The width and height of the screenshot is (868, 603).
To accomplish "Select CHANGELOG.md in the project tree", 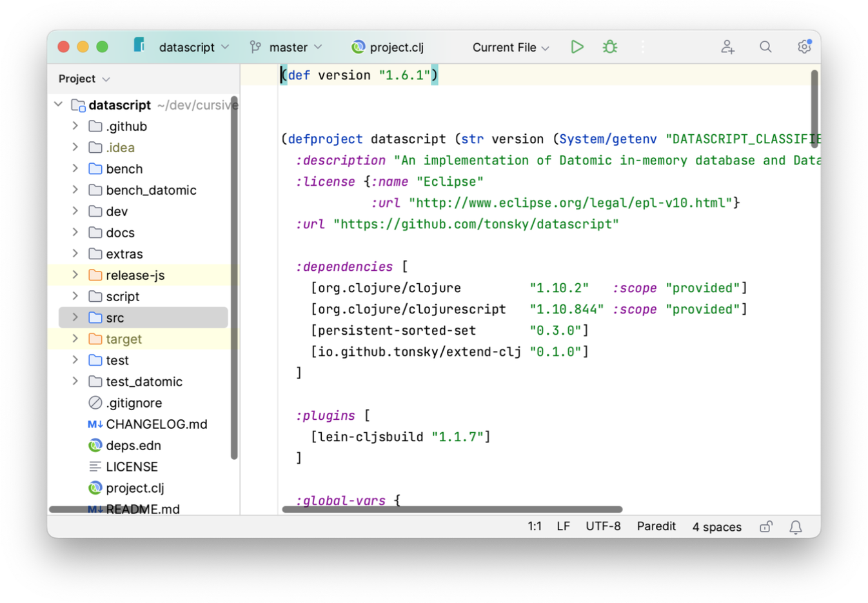I will (157, 424).
